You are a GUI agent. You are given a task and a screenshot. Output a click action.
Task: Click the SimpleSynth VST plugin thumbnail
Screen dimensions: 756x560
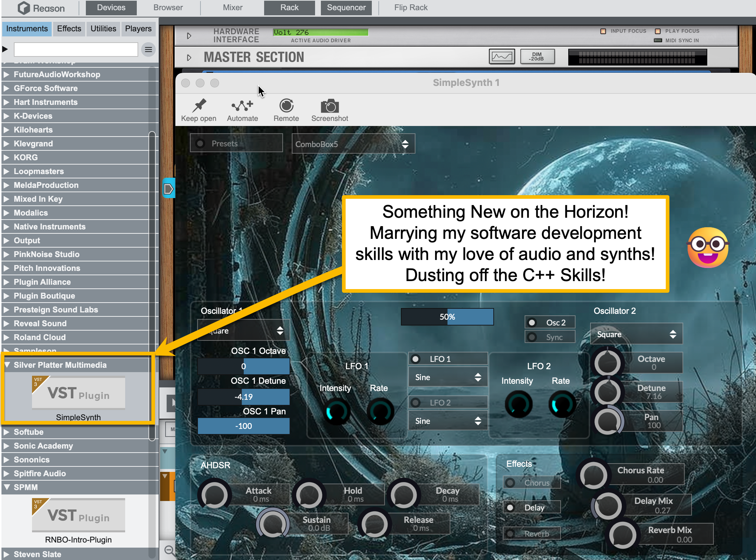tap(78, 393)
